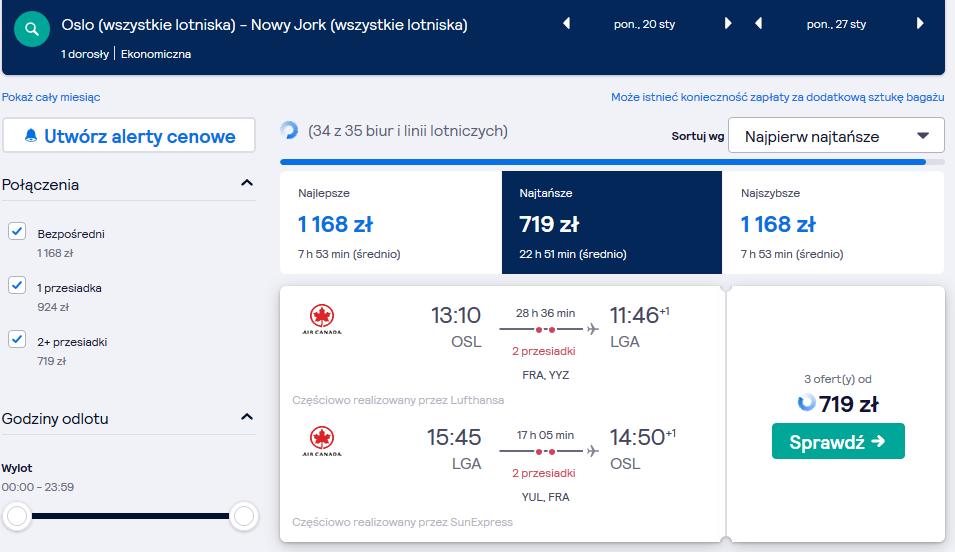The height and width of the screenshot is (552, 955).
Task: Uncheck the 2+ przesiadki checkbox
Action: pyautogui.click(x=17, y=339)
